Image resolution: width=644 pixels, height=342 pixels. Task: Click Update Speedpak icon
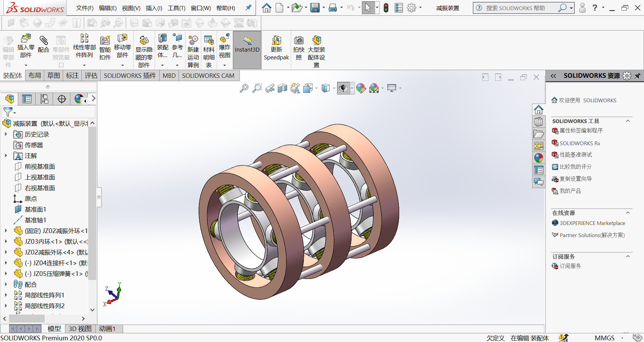[x=276, y=48]
